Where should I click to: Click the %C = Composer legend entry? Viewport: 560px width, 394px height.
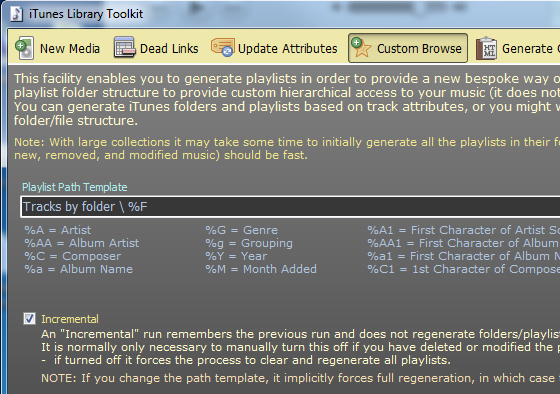(72, 256)
